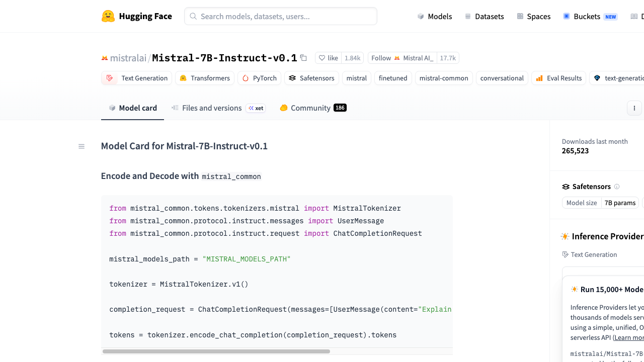Click the Models cube icon

(421, 16)
